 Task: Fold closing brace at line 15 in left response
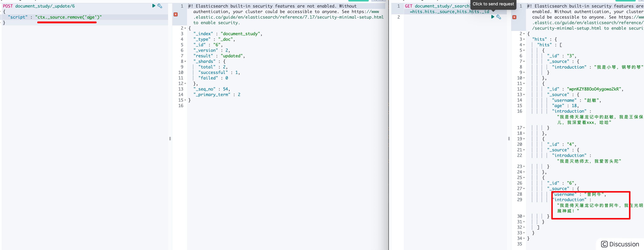[185, 100]
